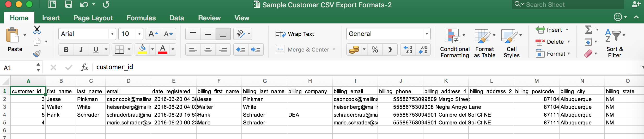
Task: Click the Format Painter brush icon
Action: 37,53
